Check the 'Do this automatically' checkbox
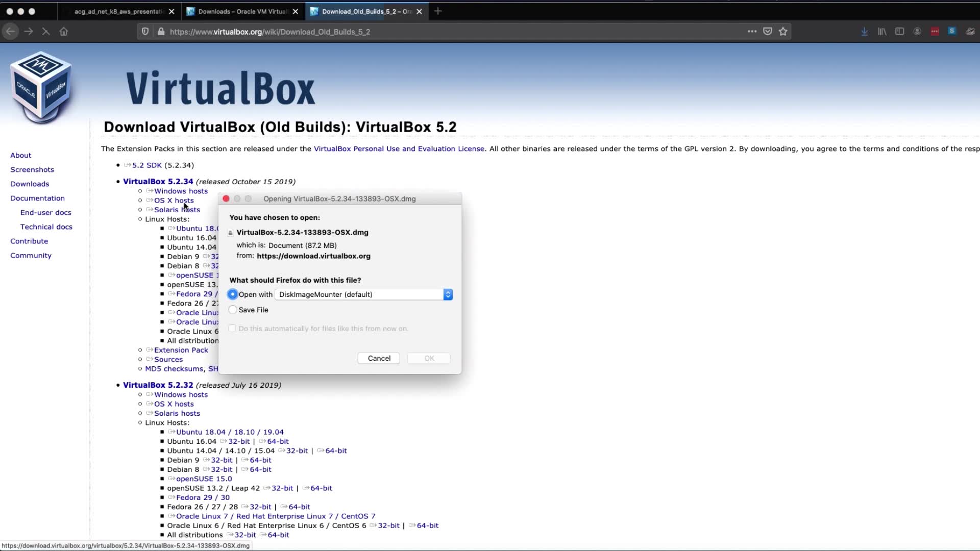 [233, 329]
